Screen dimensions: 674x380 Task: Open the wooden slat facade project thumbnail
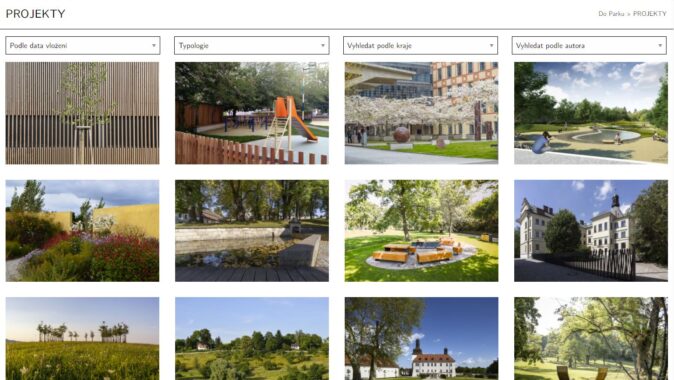pyautogui.click(x=82, y=113)
